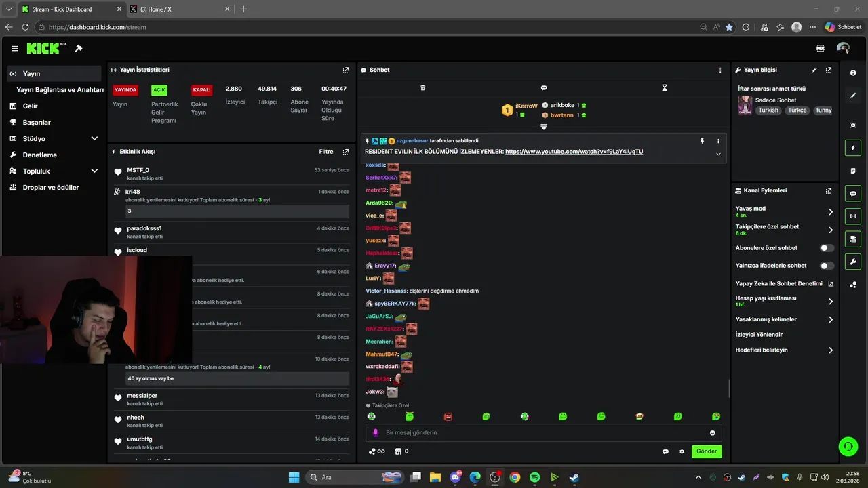Pop out the Yayın İstatistikleri panel

pos(346,70)
